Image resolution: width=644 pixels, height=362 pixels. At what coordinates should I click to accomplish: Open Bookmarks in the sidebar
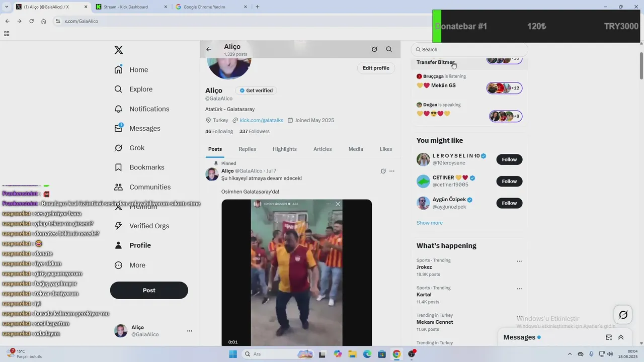click(140, 167)
